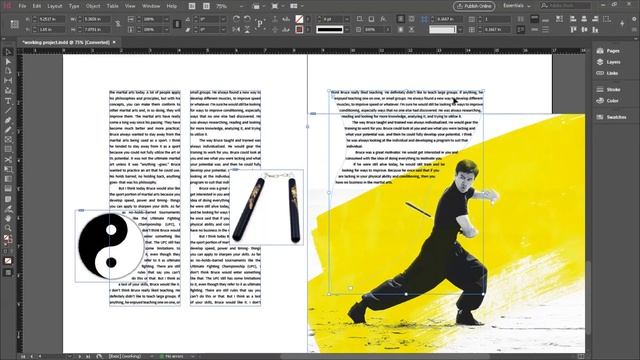Select the Gradient Swatch tool

[8, 179]
